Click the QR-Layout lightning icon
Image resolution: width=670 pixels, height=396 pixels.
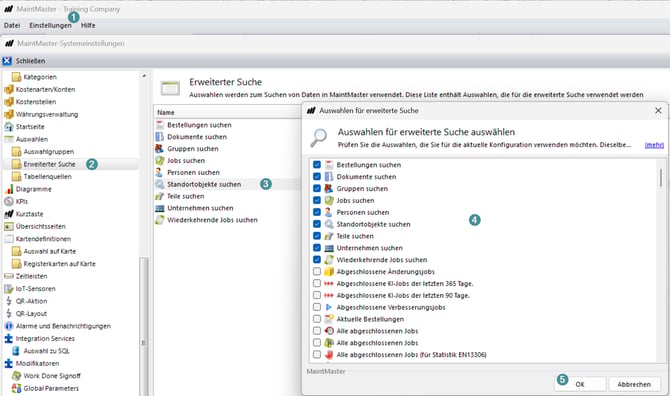coord(9,313)
